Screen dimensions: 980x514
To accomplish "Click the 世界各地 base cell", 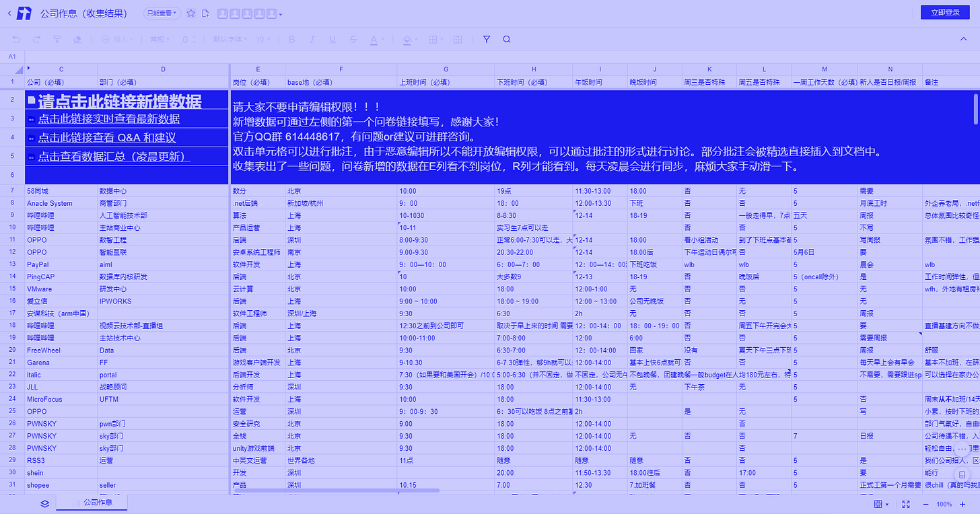I will point(341,460).
